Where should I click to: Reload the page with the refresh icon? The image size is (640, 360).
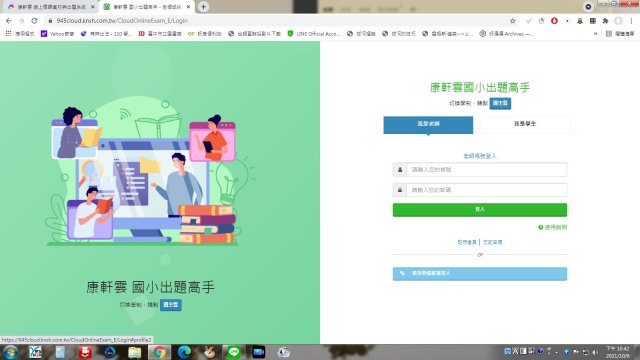click(34, 20)
